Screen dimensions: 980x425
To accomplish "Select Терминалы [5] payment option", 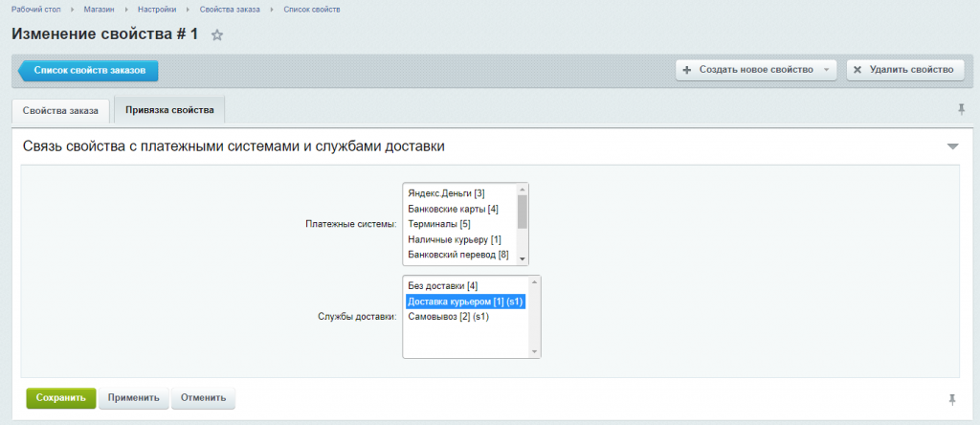I will tap(438, 224).
